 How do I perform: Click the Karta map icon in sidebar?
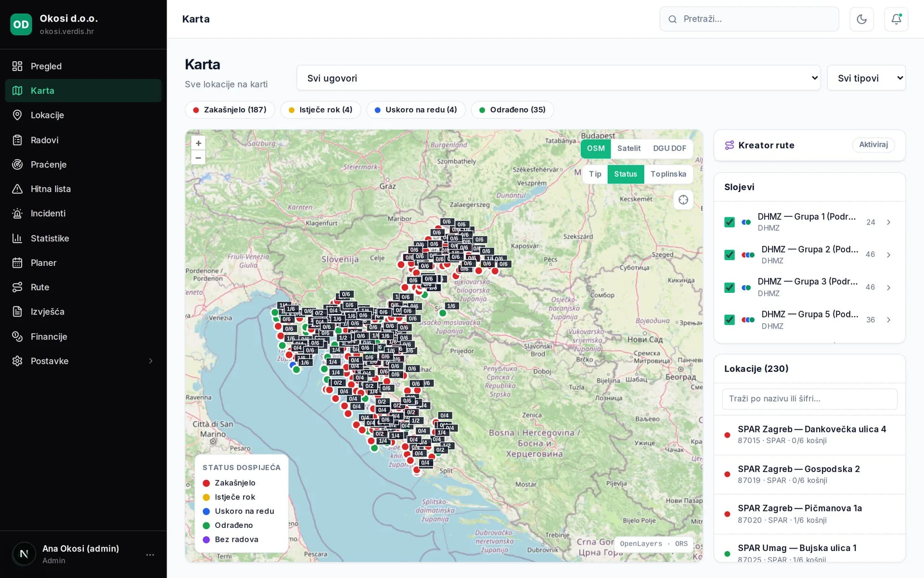[x=17, y=91]
